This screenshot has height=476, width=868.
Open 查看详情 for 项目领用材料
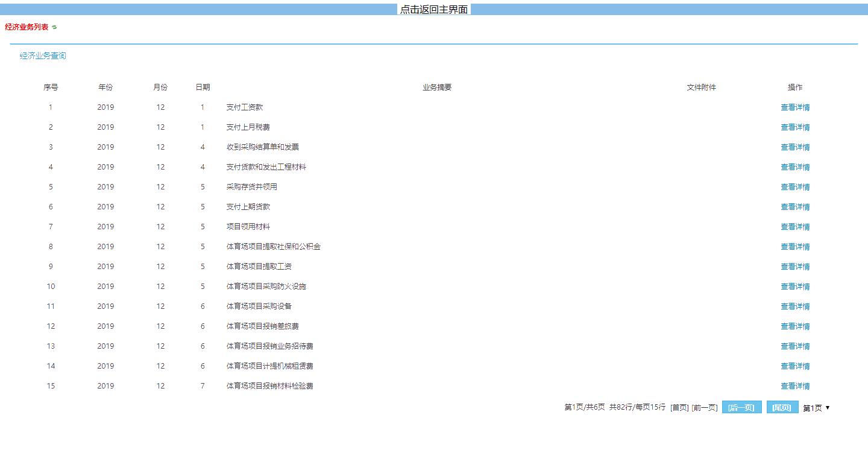[795, 227]
